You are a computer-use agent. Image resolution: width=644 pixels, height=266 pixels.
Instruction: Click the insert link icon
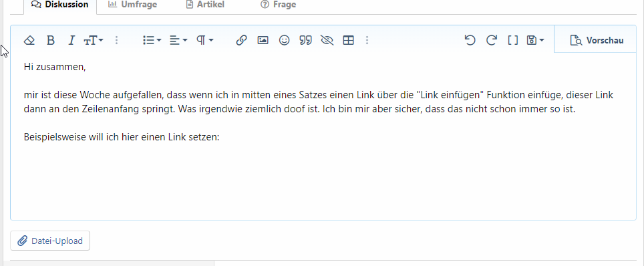click(242, 40)
